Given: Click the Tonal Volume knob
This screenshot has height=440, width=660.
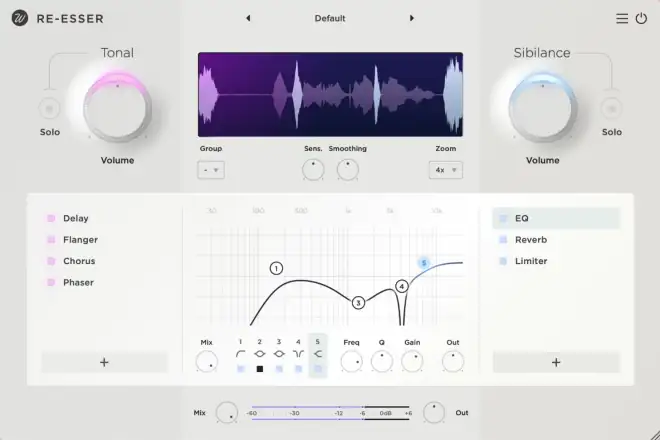Looking at the screenshot, I should click(117, 109).
